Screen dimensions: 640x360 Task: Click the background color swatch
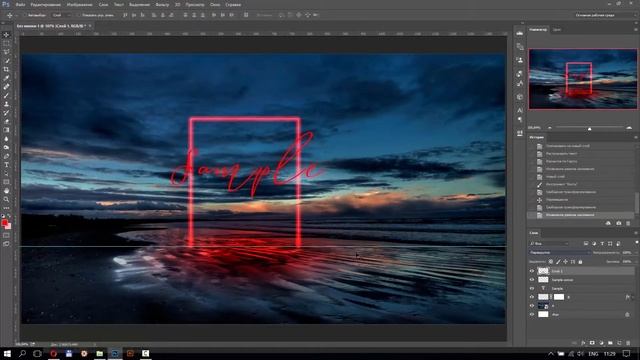click(x=9, y=227)
